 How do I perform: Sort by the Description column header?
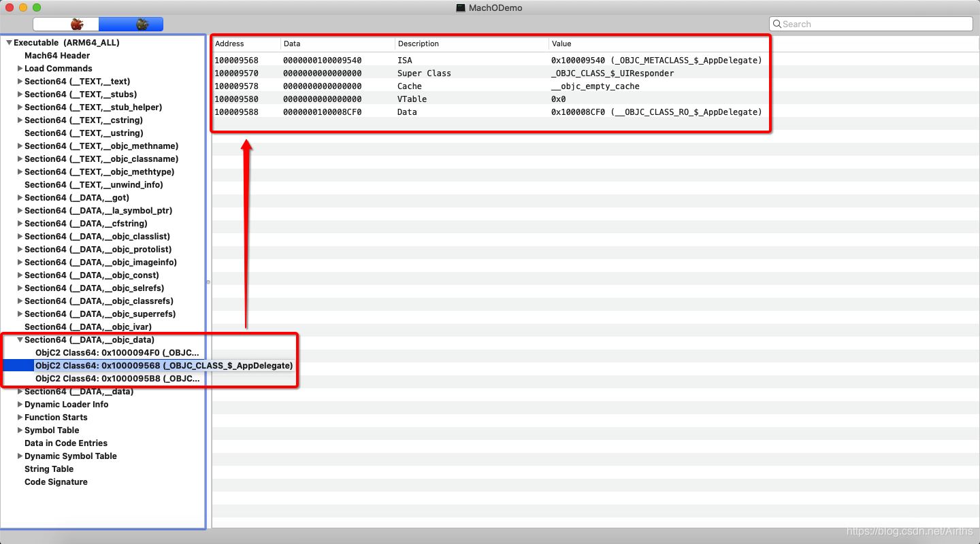[x=472, y=44]
